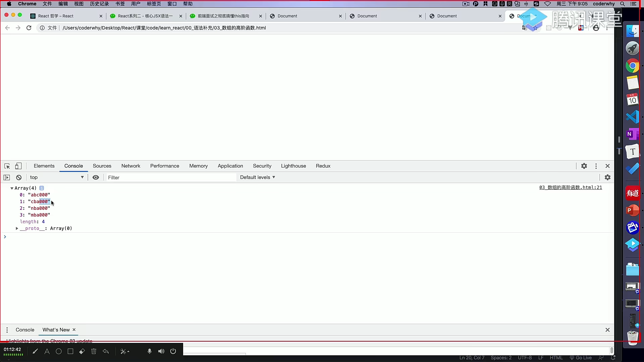The width and height of the screenshot is (644, 362).
Task: Click the Go Live status bar button
Action: [581, 358]
